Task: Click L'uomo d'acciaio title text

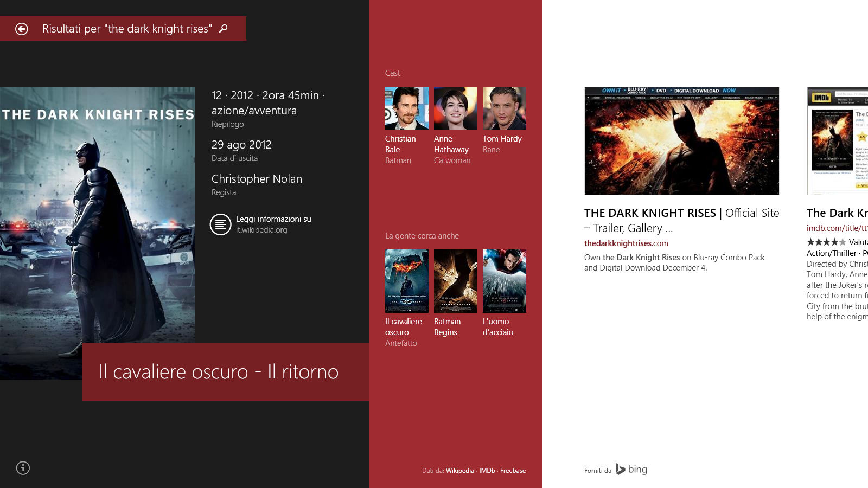Action: click(x=498, y=327)
